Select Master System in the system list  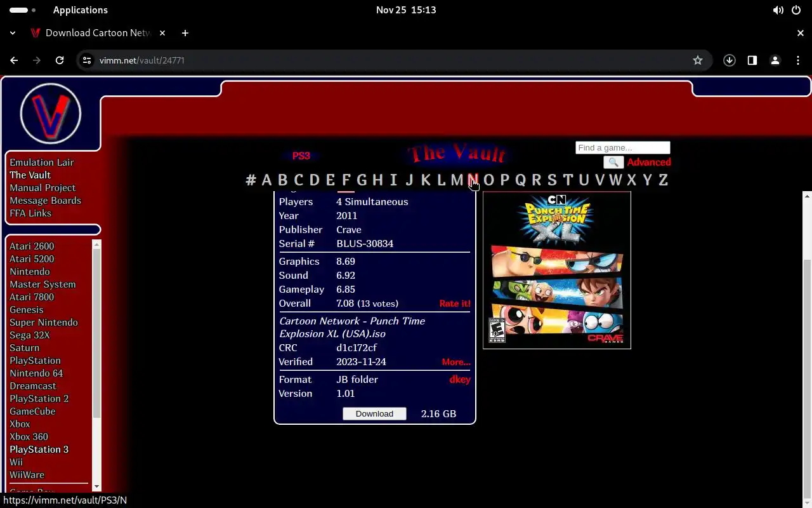43,284
